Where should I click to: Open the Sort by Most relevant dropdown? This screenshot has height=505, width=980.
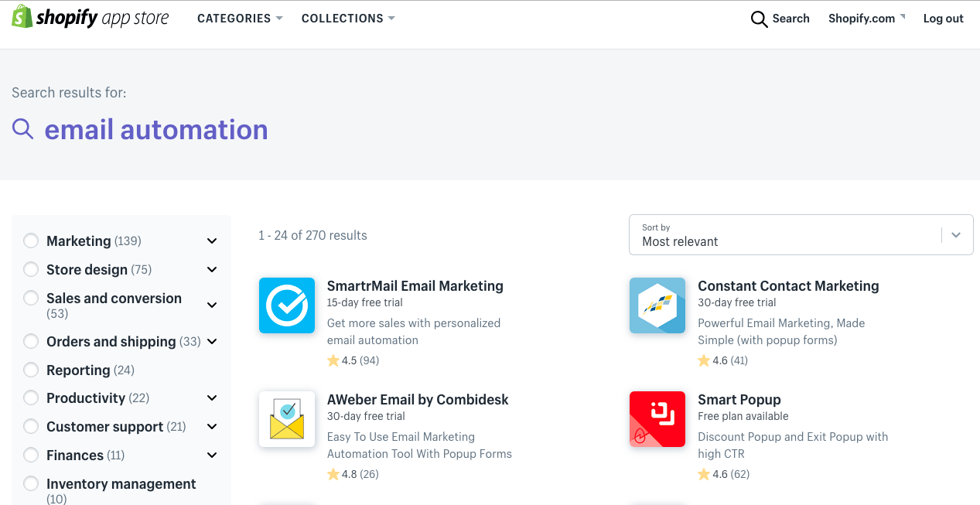click(801, 234)
